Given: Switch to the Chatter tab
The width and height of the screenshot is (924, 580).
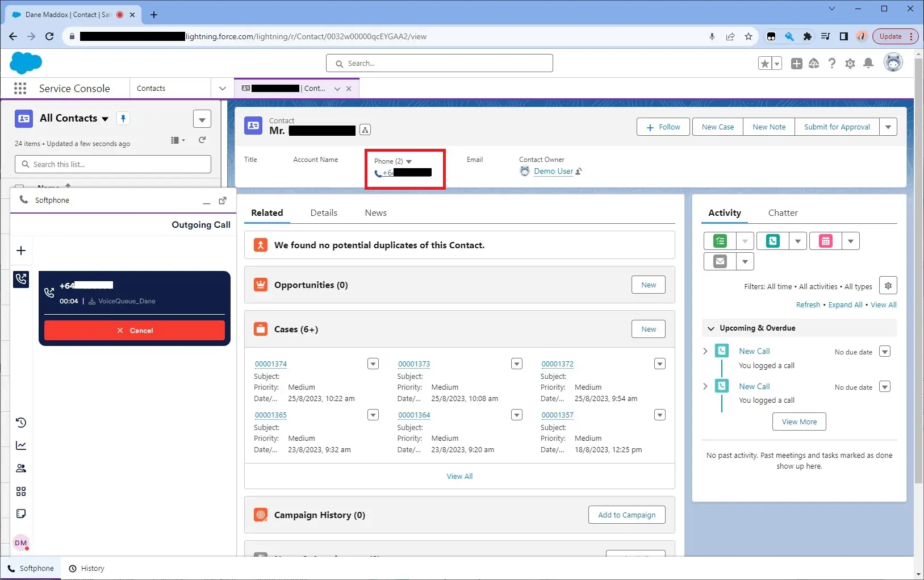Looking at the screenshot, I should pyautogui.click(x=783, y=213).
